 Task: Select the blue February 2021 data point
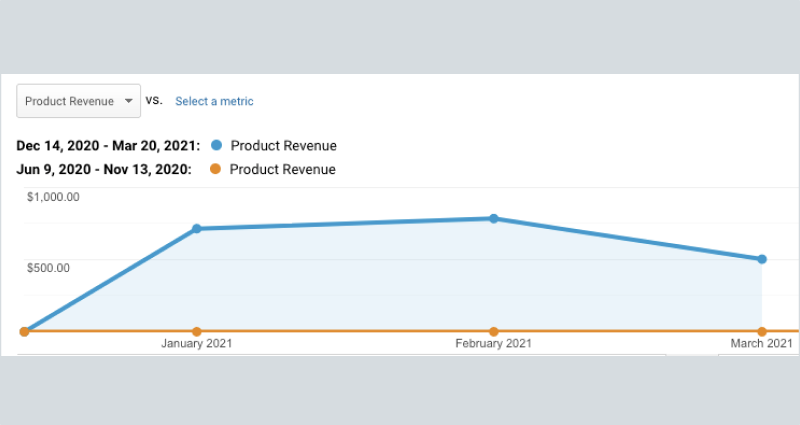[494, 218]
